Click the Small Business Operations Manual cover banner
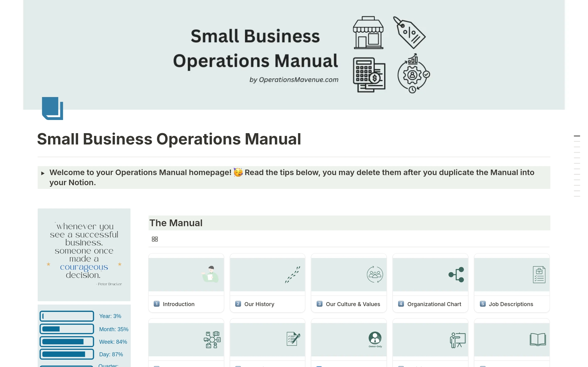 pos(294,54)
